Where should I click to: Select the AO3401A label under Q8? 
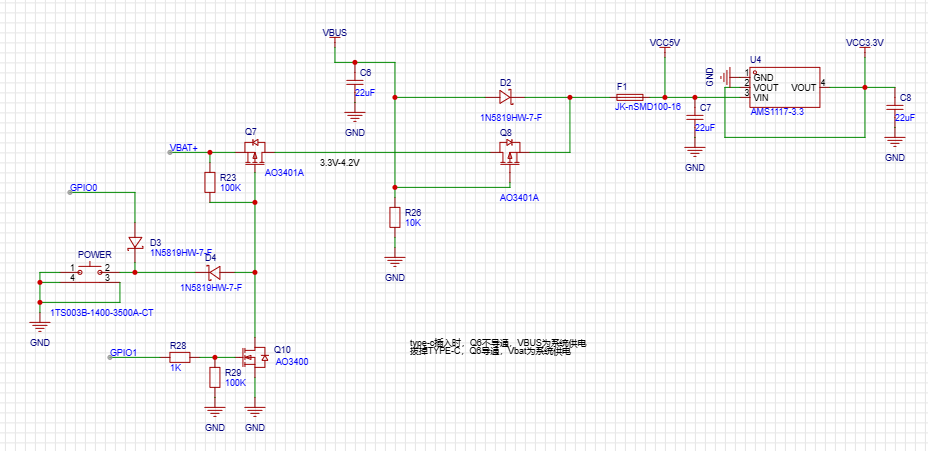[x=520, y=198]
